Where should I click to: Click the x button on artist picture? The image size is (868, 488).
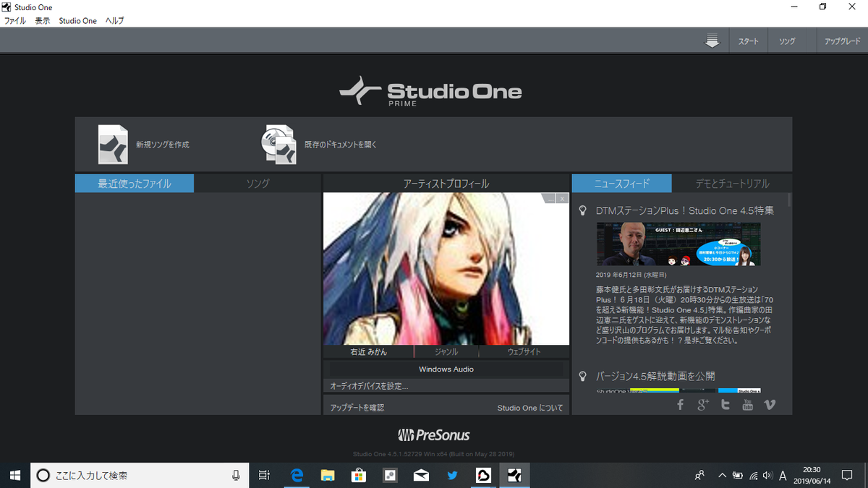tap(562, 198)
